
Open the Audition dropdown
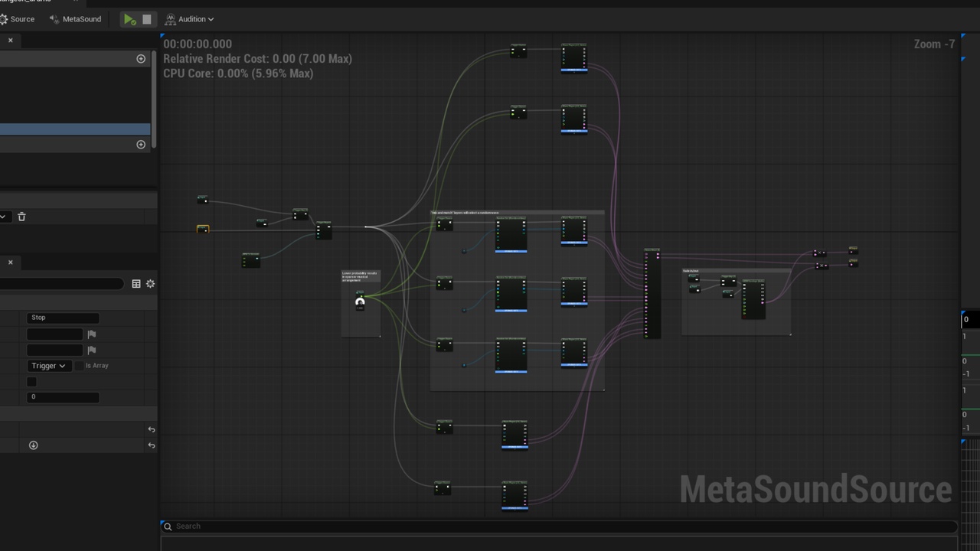pyautogui.click(x=189, y=19)
